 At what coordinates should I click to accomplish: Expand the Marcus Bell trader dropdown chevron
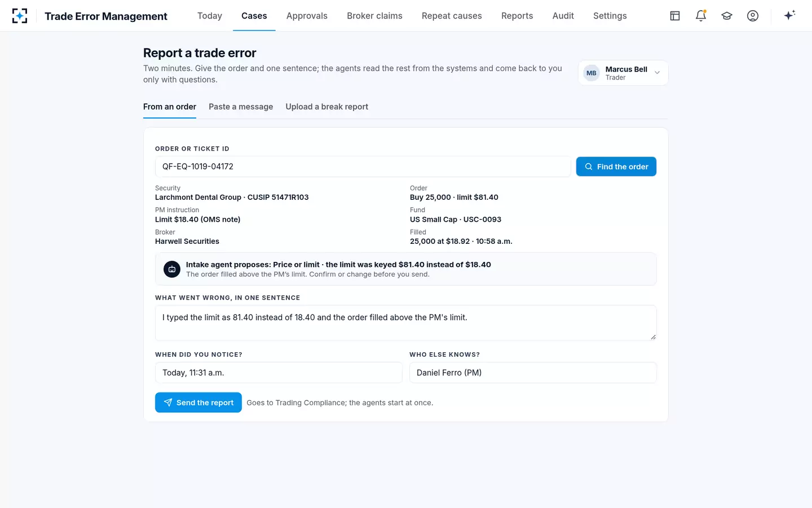coord(657,73)
